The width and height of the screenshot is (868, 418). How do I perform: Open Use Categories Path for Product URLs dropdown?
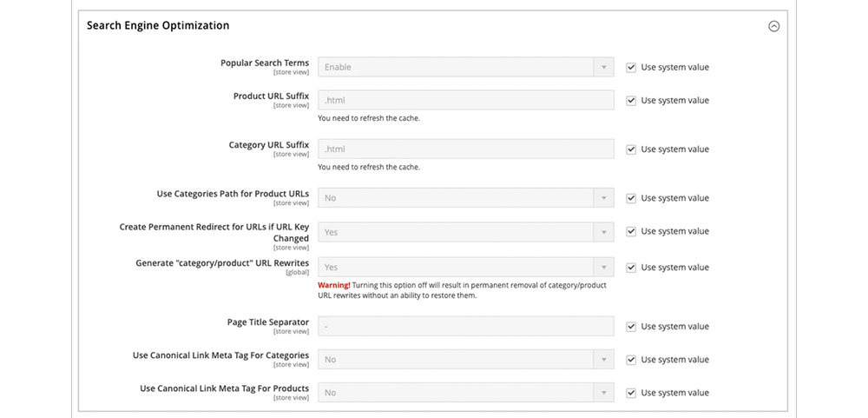pos(466,198)
